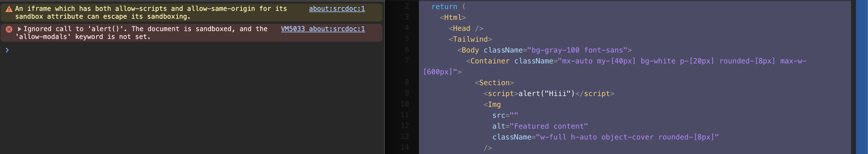The image size is (868, 154).
Task: Click the Tailwind tag in code
Action: (470, 39)
